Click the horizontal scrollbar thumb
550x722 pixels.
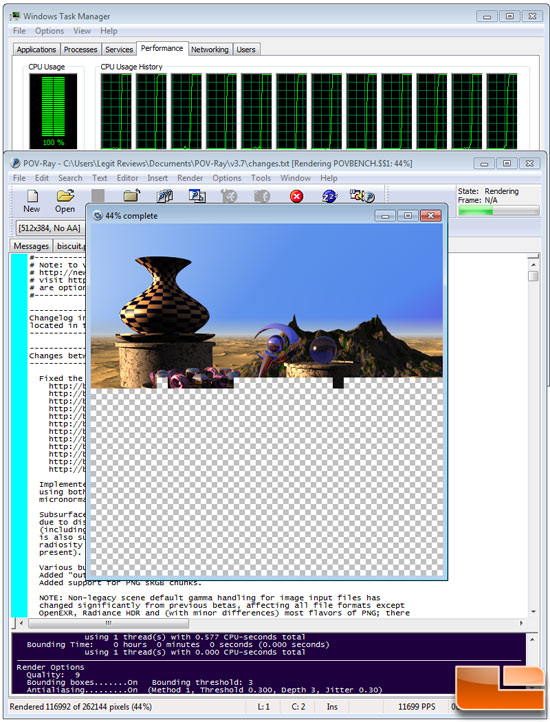point(109,623)
